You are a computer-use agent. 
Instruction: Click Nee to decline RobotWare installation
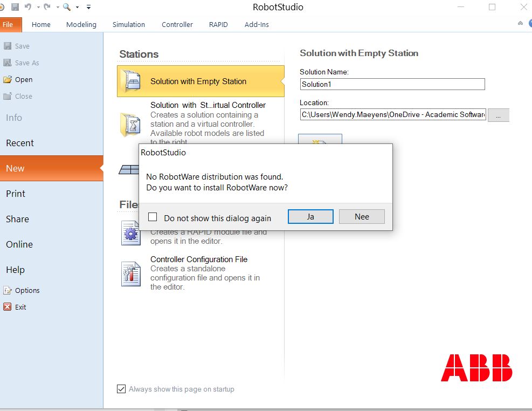tap(362, 216)
